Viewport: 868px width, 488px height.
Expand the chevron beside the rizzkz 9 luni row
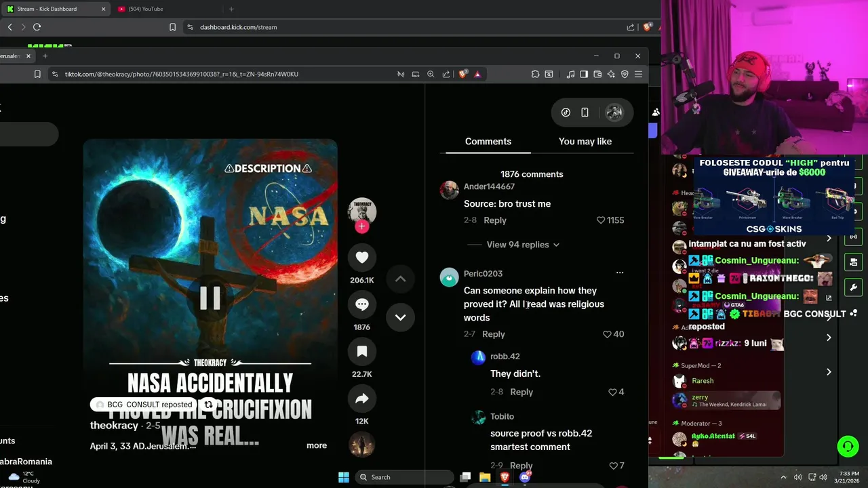point(829,338)
